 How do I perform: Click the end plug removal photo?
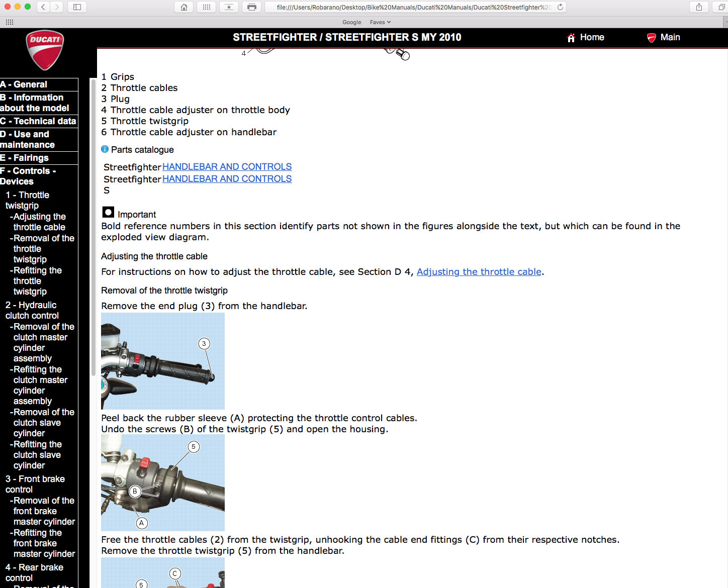coord(163,361)
